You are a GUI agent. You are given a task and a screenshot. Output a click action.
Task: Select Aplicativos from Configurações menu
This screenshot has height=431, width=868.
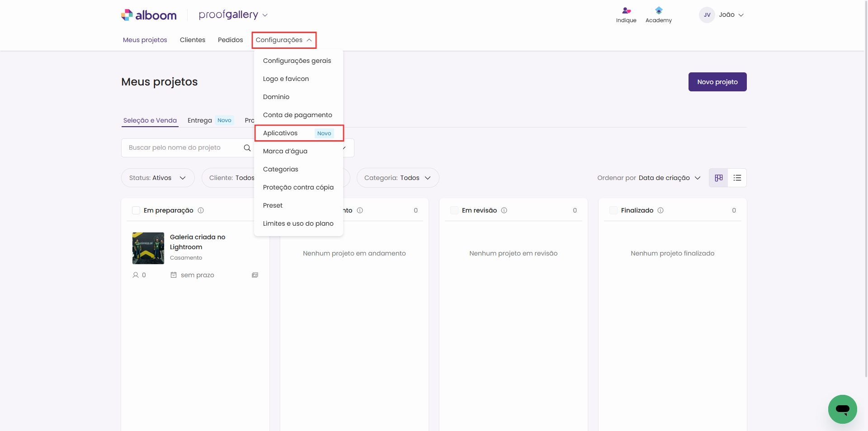click(280, 133)
